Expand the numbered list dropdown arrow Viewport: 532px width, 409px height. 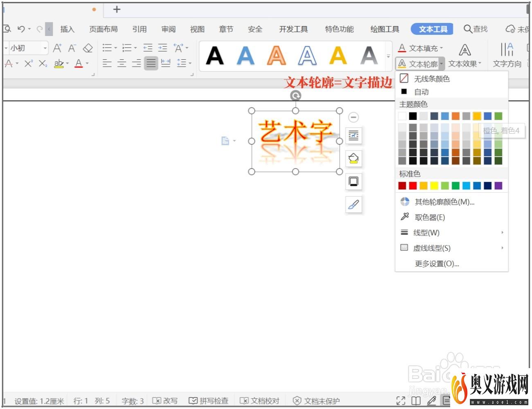click(135, 48)
